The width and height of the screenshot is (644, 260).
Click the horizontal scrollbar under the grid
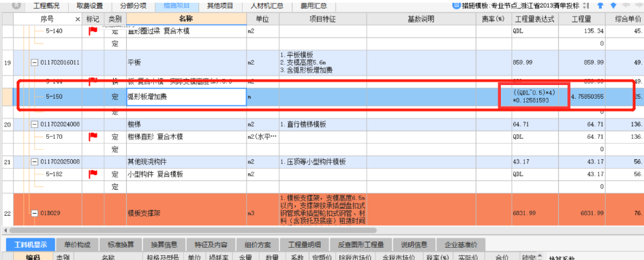(192, 230)
